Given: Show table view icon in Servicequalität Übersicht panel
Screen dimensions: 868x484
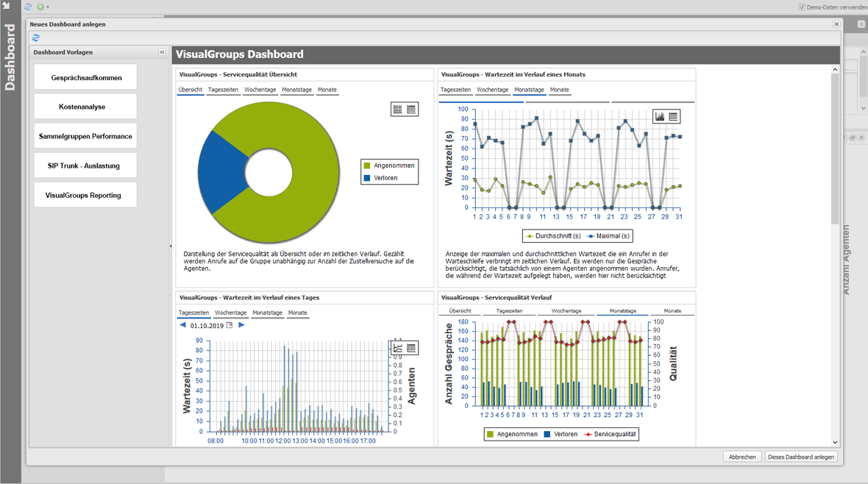Looking at the screenshot, I should 411,109.
